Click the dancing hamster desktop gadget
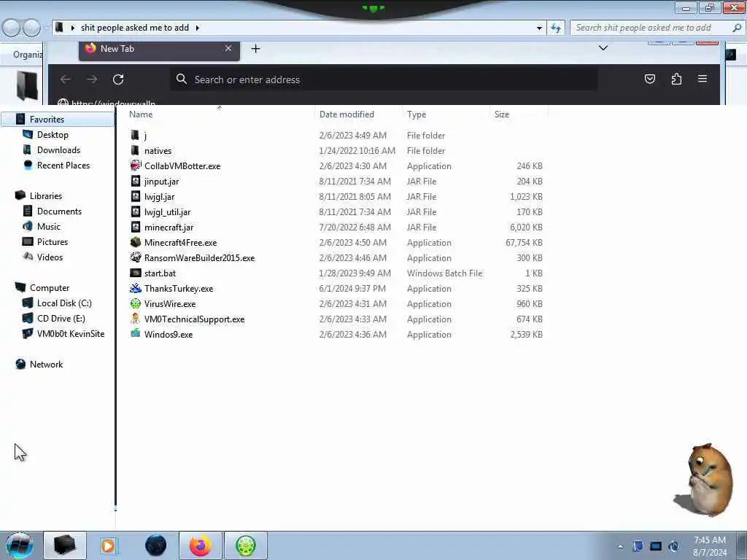Viewport: 747px width, 560px height. point(703,478)
